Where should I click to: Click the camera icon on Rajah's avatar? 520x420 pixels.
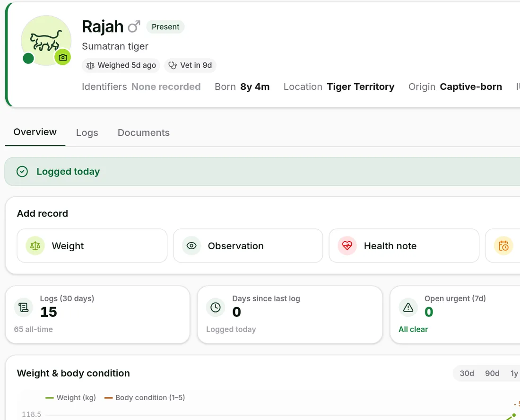coord(63,57)
